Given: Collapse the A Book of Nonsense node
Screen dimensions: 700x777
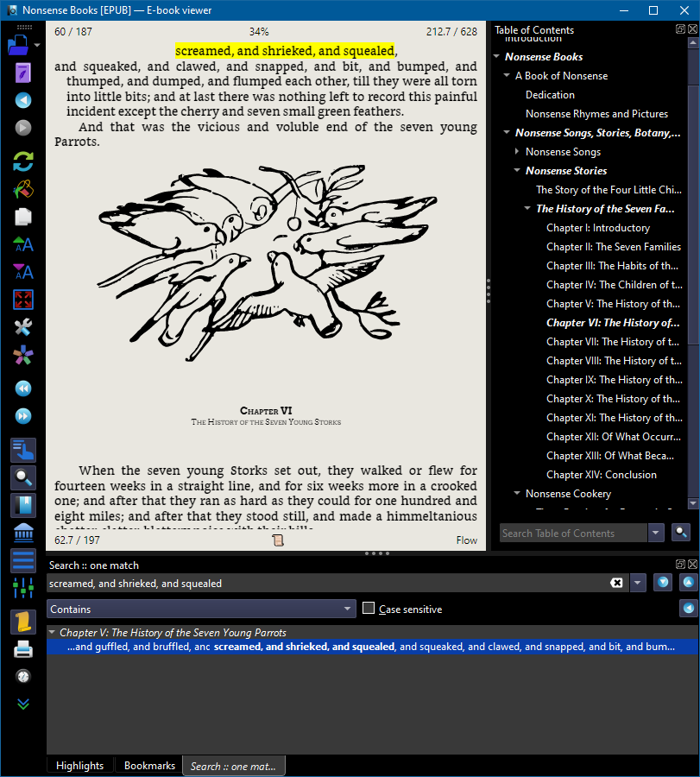Looking at the screenshot, I should [x=507, y=75].
